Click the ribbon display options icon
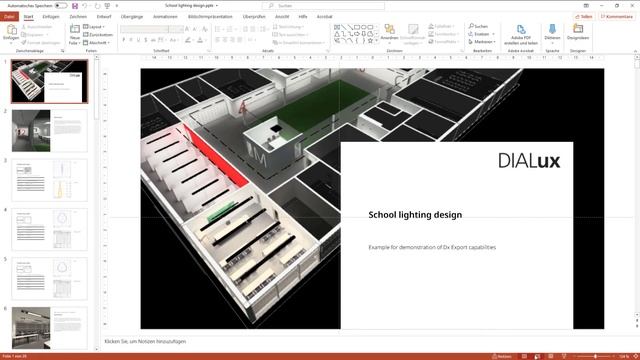Screen dimensions: 640x360 [x=586, y=6]
